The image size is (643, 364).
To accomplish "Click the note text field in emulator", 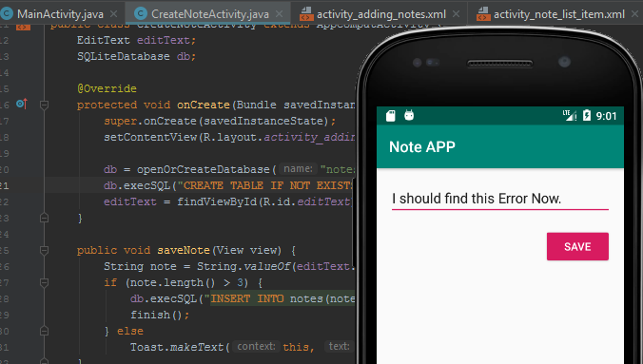I will 500,199.
